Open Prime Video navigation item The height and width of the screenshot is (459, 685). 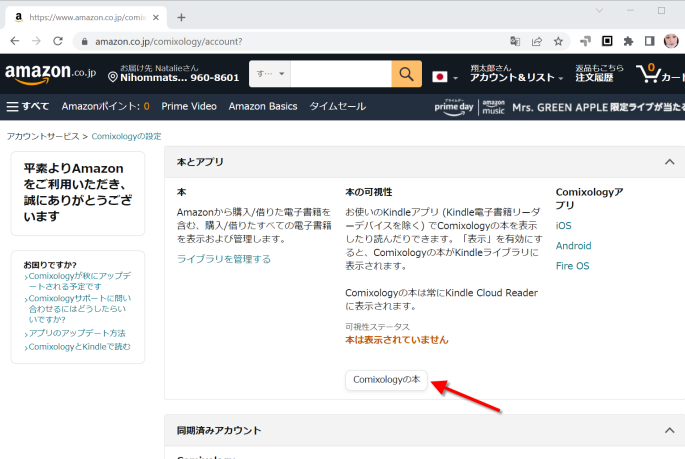[x=189, y=106]
